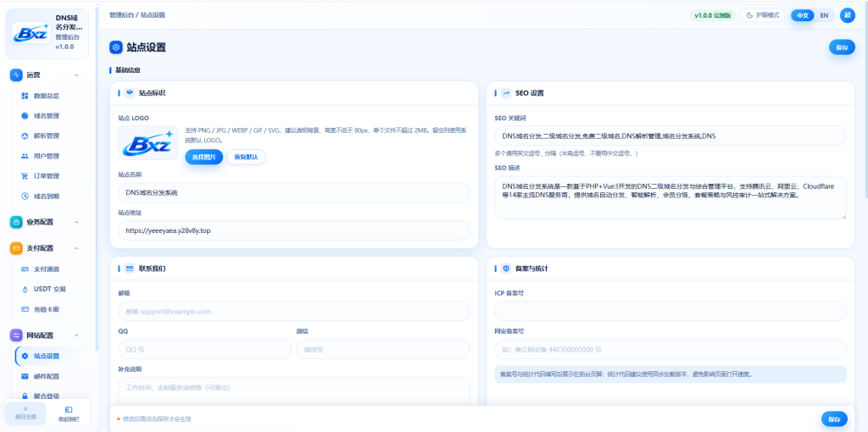Open 数据总览 dashboard icon in sidebar
The image size is (868, 432).
(x=25, y=96)
